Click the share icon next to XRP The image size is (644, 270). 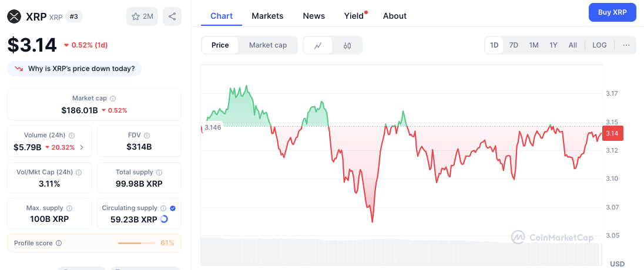172,16
